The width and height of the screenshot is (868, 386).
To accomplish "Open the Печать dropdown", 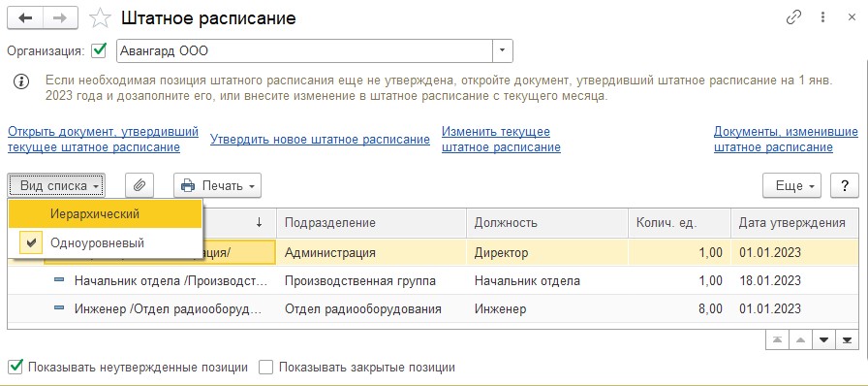I will point(218,186).
